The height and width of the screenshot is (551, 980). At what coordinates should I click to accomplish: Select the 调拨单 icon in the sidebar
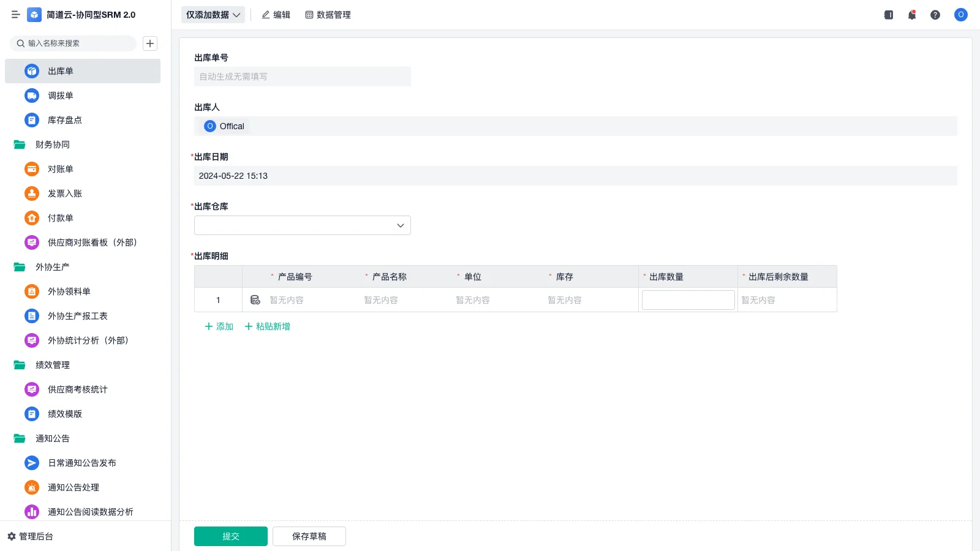pyautogui.click(x=32, y=96)
